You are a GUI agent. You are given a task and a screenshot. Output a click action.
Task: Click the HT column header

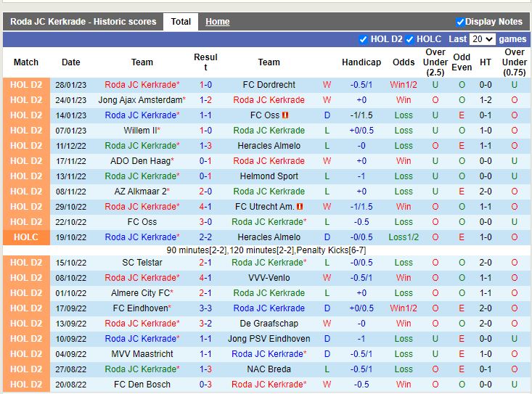485,62
